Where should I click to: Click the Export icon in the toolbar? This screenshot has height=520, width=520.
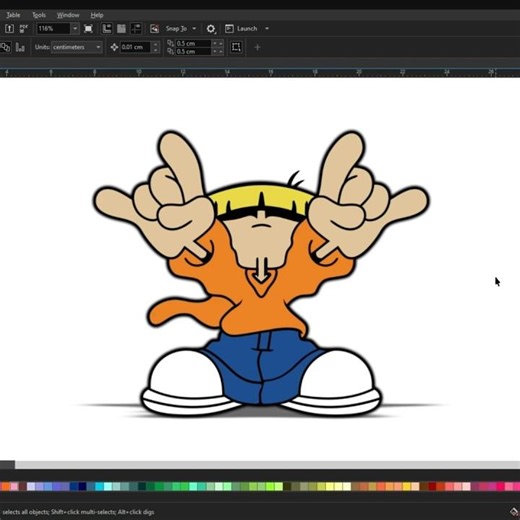9,29
